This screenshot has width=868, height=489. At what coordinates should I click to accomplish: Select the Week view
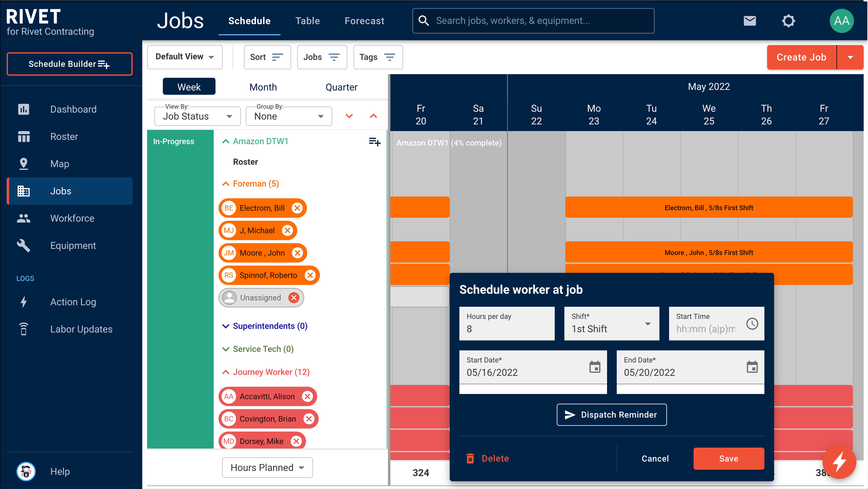coord(189,87)
